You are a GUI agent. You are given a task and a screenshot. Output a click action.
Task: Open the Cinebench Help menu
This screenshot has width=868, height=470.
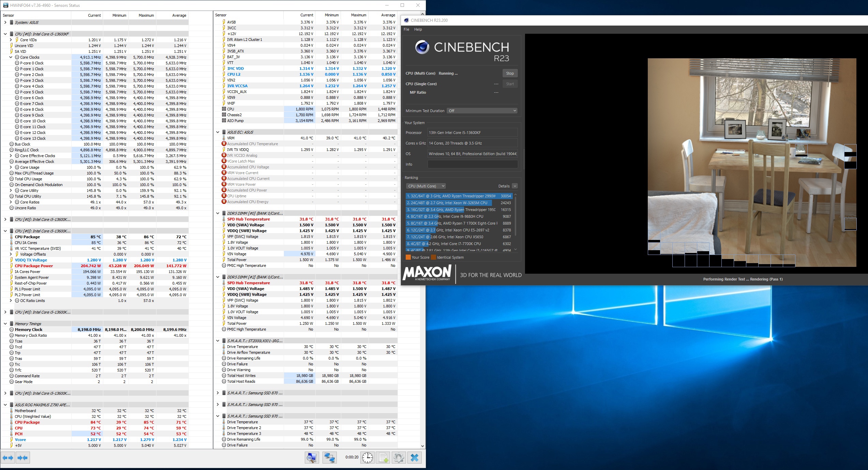coord(418,29)
